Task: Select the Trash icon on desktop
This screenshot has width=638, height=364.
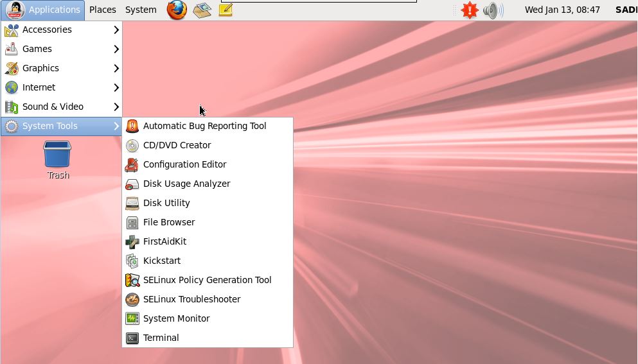Action: tap(57, 153)
